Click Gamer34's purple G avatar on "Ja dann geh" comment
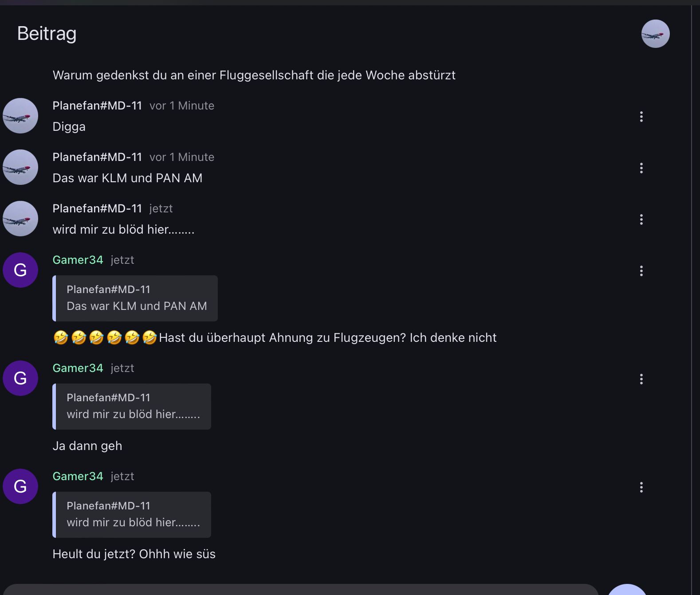This screenshot has width=700, height=595. (20, 378)
